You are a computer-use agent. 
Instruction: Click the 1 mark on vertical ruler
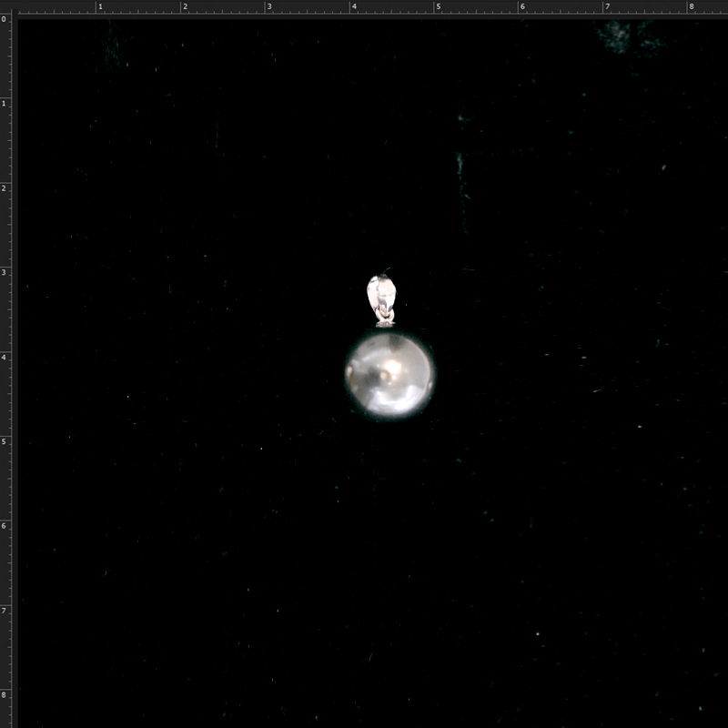tap(4, 104)
